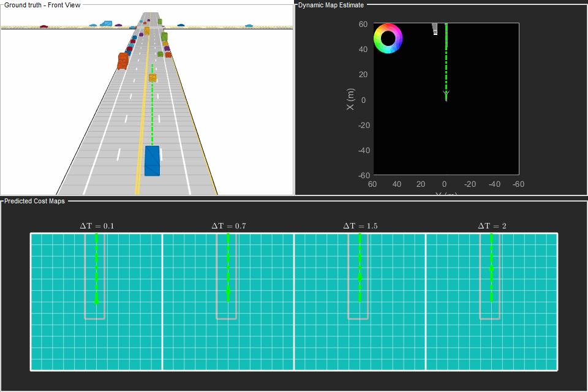
Task: Click the ΔT = 0.1 cost map label
Action: tap(97, 224)
